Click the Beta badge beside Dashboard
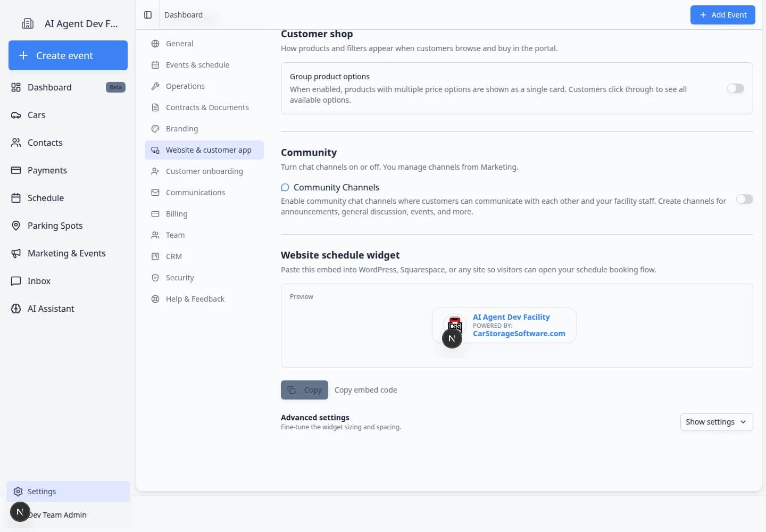Viewport: 766px width, 532px height. [115, 87]
